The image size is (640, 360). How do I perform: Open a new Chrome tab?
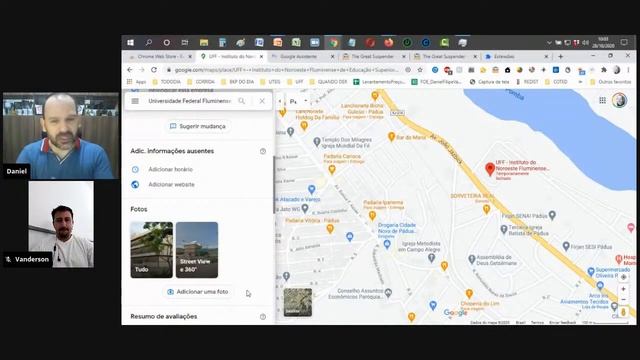[x=560, y=56]
